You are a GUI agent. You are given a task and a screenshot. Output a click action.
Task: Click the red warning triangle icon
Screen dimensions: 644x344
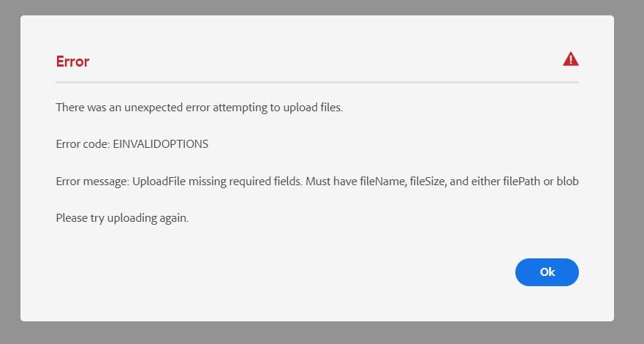click(x=570, y=59)
